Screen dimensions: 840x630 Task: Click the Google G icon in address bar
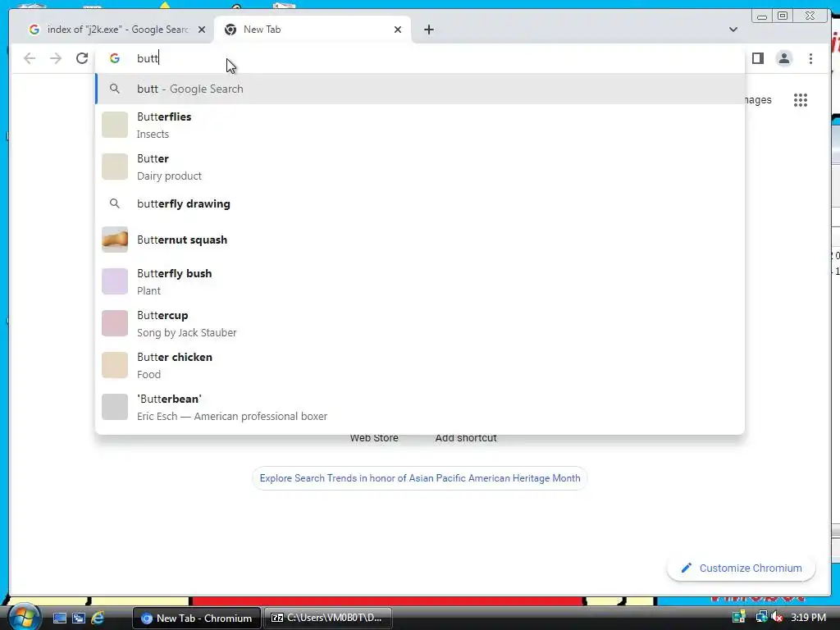pos(115,58)
